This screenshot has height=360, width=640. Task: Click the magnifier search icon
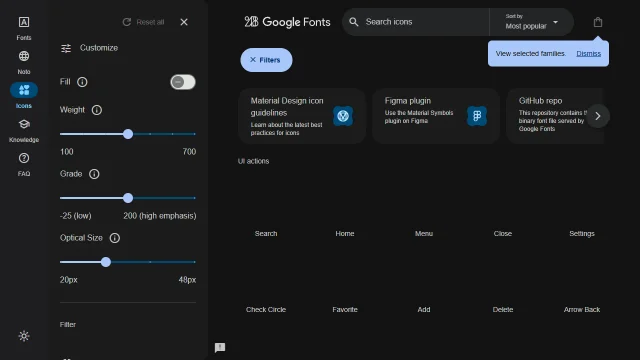point(354,22)
